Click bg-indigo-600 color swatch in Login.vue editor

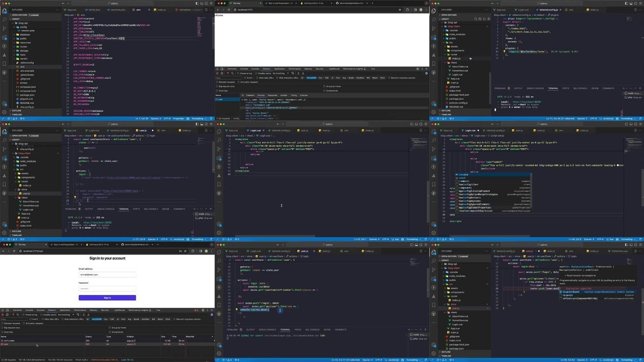540,165
